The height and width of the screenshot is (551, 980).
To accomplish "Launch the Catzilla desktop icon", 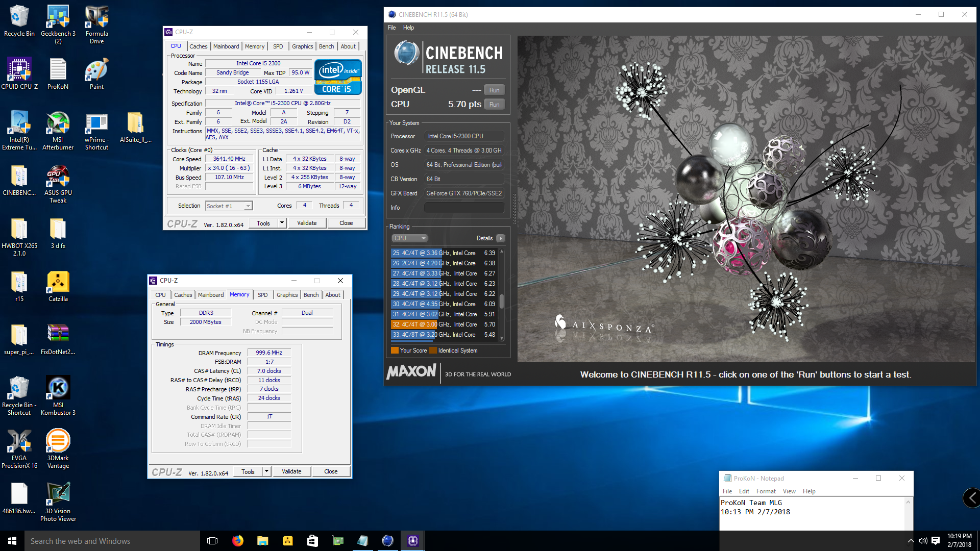I will coord(58,286).
